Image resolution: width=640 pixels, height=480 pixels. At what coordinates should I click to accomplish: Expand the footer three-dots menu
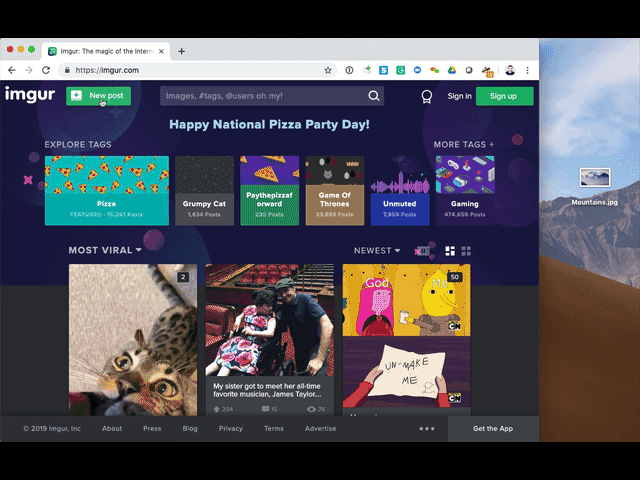point(427,429)
